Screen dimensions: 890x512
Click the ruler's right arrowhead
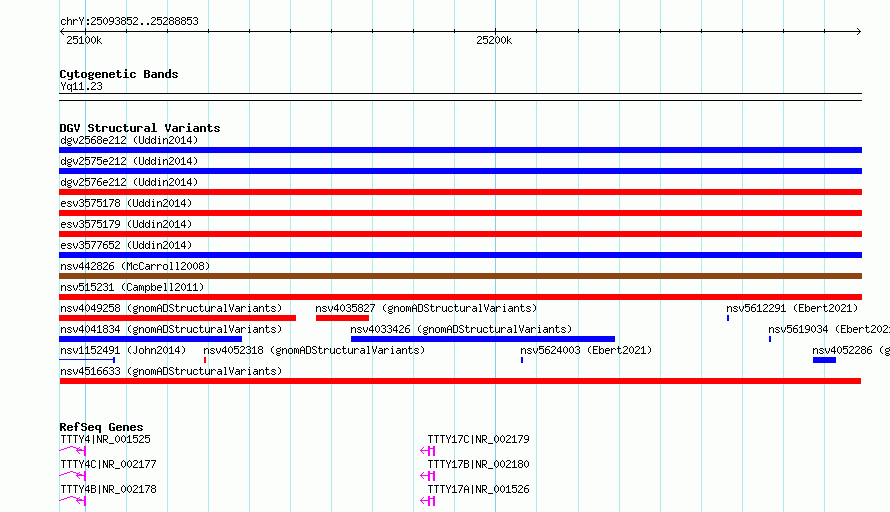(859, 31)
